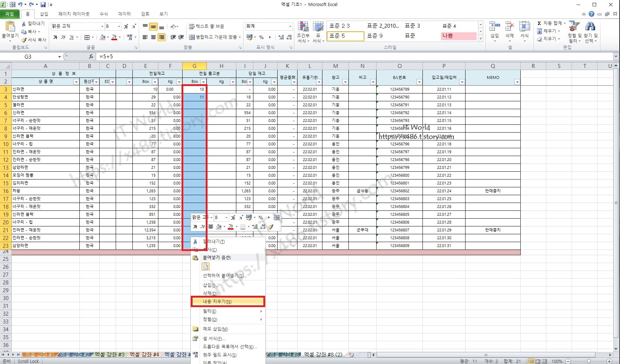Click the ribbon increase decimal icon
Image resolution: width=620 pixels, height=364 pixels.
(x=281, y=37)
